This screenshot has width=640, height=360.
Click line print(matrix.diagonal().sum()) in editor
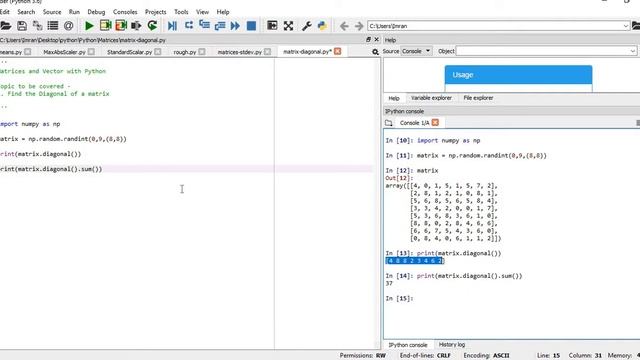(51, 169)
